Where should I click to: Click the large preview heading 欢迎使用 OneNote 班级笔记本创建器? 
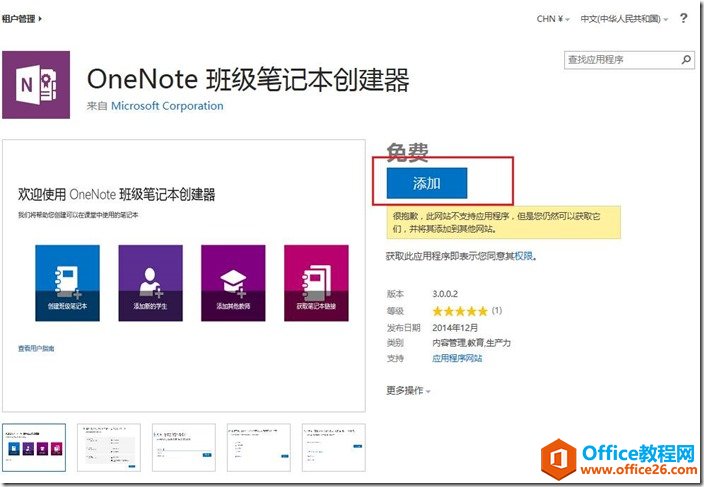(x=117, y=194)
